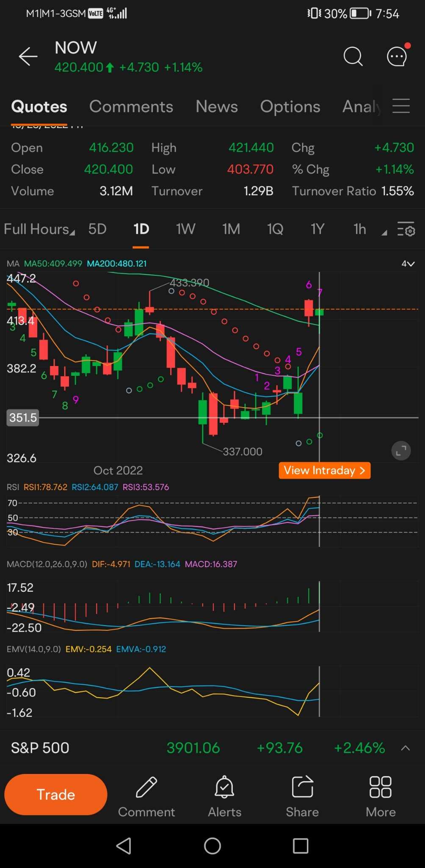Tap the EMV indicator label
425x868 pixels.
pos(34,649)
